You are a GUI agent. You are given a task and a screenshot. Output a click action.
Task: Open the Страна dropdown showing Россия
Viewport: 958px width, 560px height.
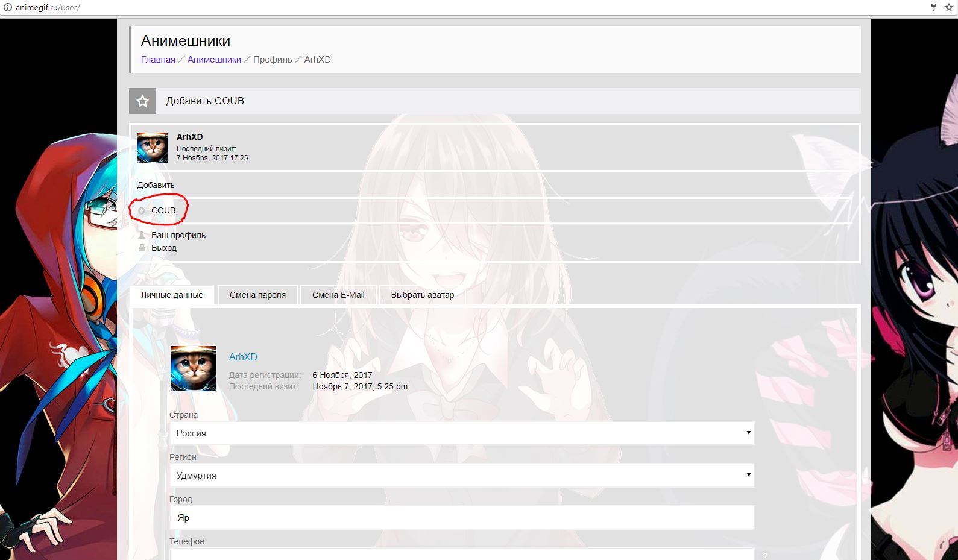(x=462, y=433)
